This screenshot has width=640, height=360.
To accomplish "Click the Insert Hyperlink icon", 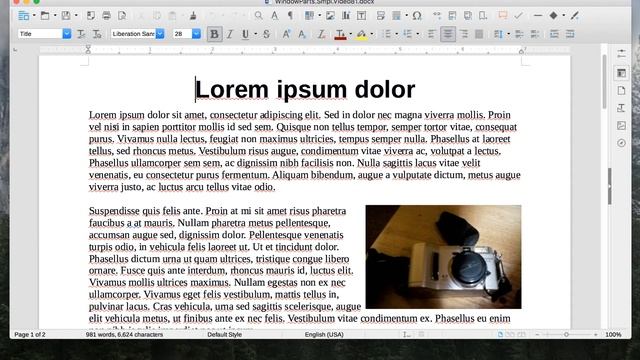I will (437, 16).
